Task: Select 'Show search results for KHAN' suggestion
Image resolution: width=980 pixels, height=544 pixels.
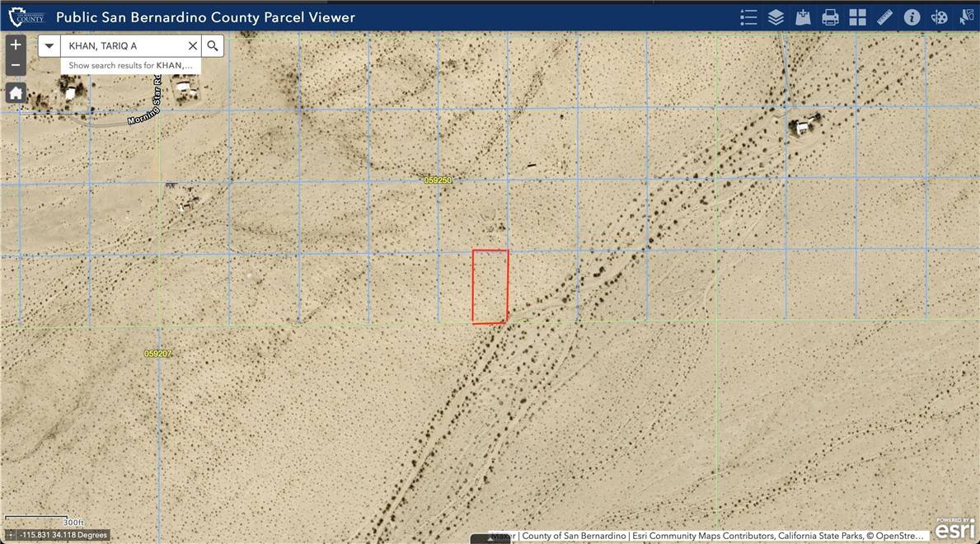Action: click(x=130, y=66)
